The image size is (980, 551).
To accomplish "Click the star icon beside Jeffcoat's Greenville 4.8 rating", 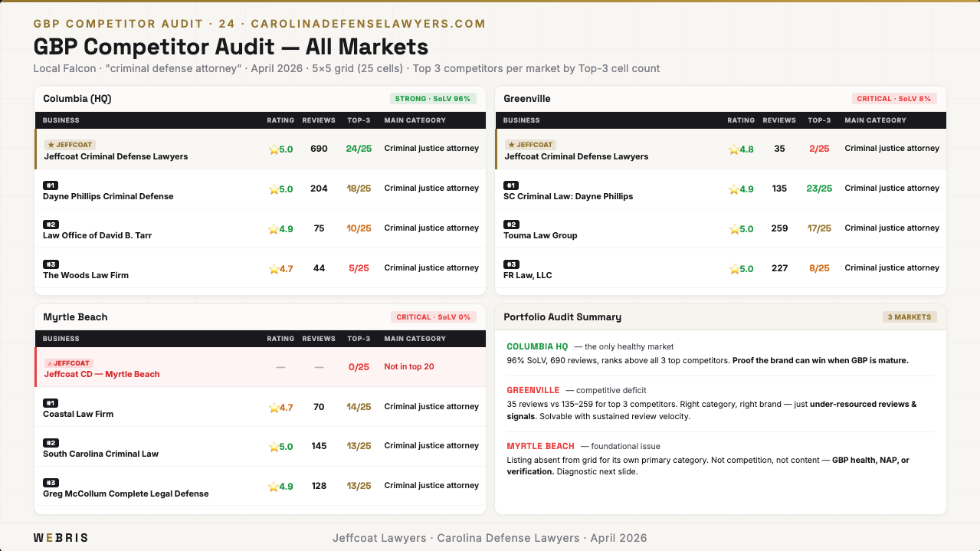I will pos(734,149).
